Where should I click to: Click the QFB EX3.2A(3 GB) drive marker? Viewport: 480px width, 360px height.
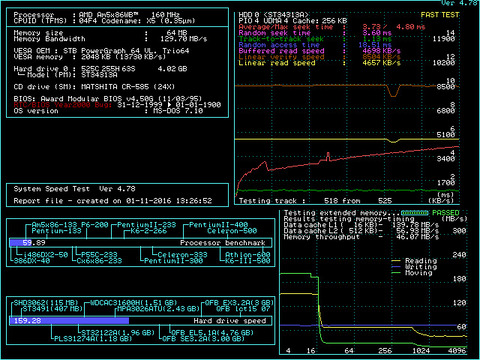(239, 303)
